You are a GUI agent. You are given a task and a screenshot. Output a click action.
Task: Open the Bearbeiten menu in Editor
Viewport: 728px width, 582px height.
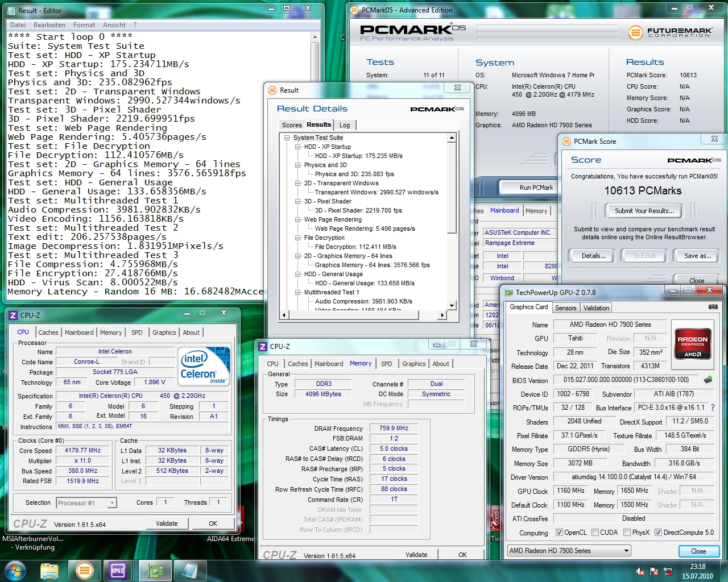click(49, 25)
